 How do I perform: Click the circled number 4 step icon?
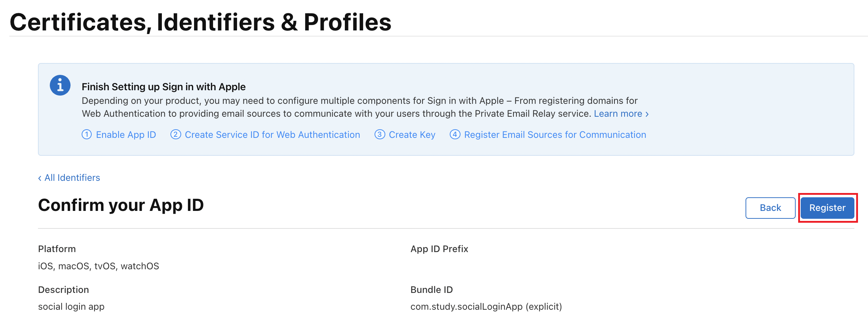click(x=455, y=135)
